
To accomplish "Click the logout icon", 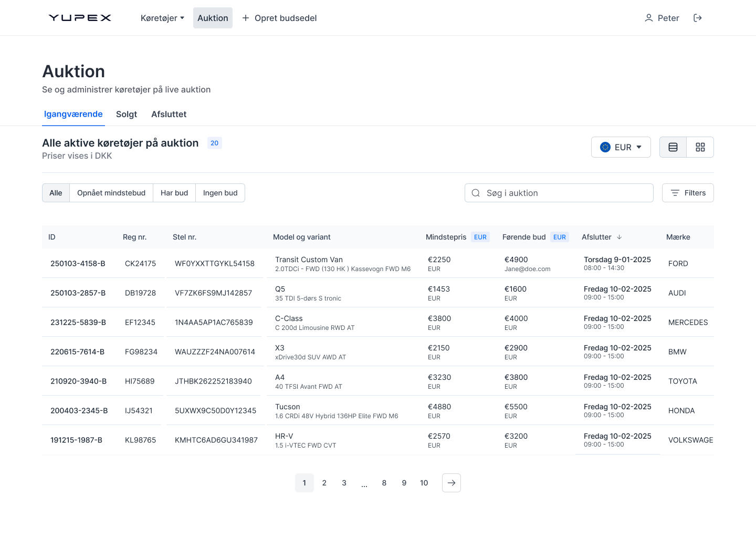I will click(698, 18).
